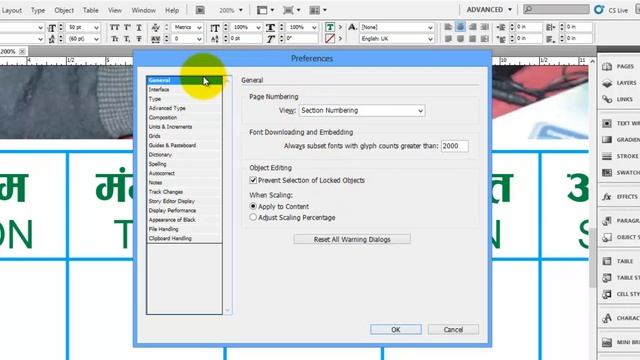Click the Underline T icon
640x360 pixels.
[x=139, y=27]
